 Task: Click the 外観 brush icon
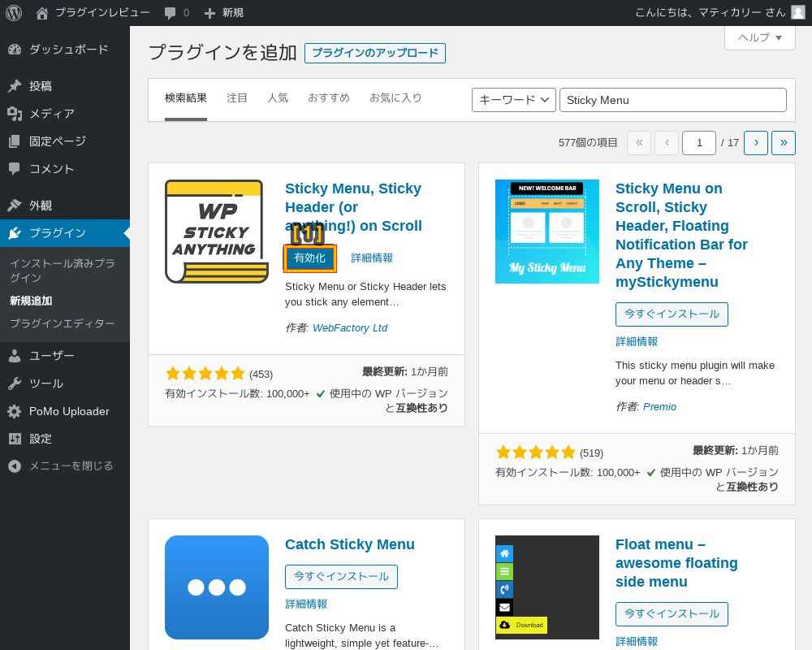tap(15, 206)
